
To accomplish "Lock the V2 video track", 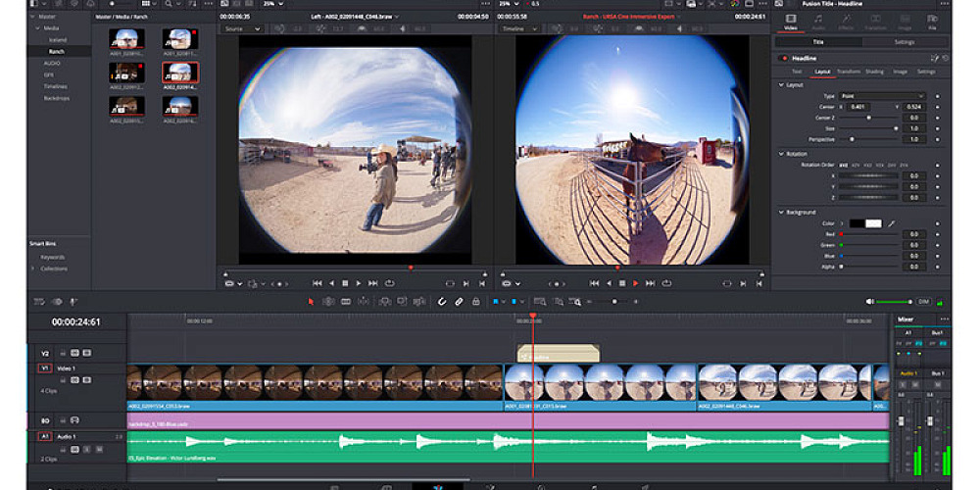I will [63, 353].
